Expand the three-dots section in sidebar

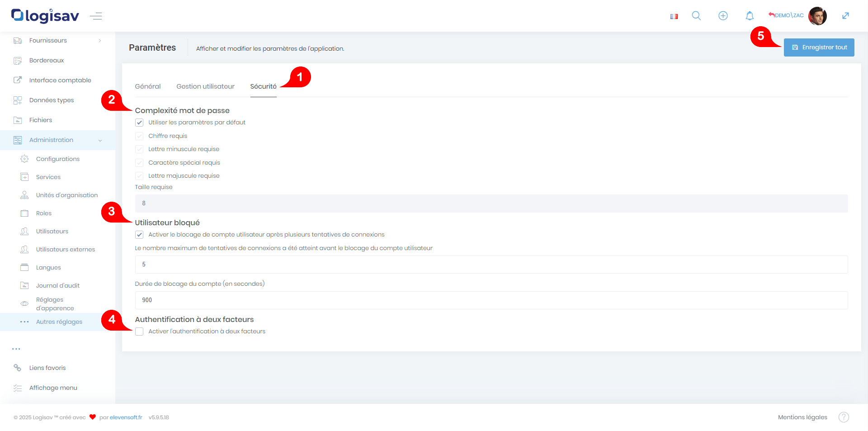[x=16, y=349]
